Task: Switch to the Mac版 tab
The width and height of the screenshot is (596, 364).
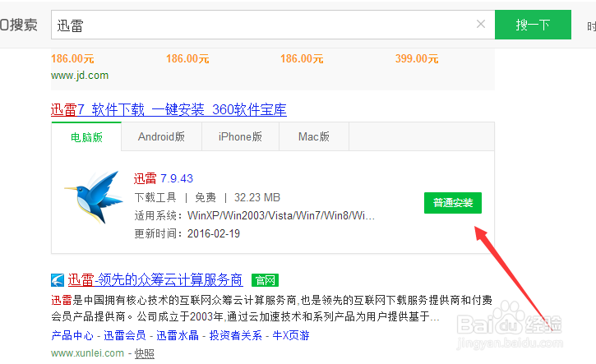Action: (x=314, y=136)
